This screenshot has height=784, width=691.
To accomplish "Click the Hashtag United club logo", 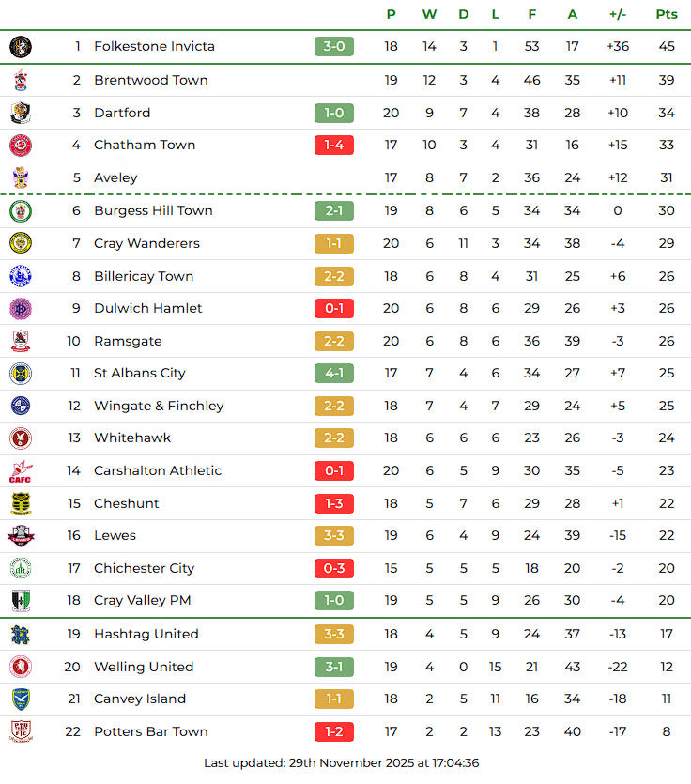I will 21,634.
